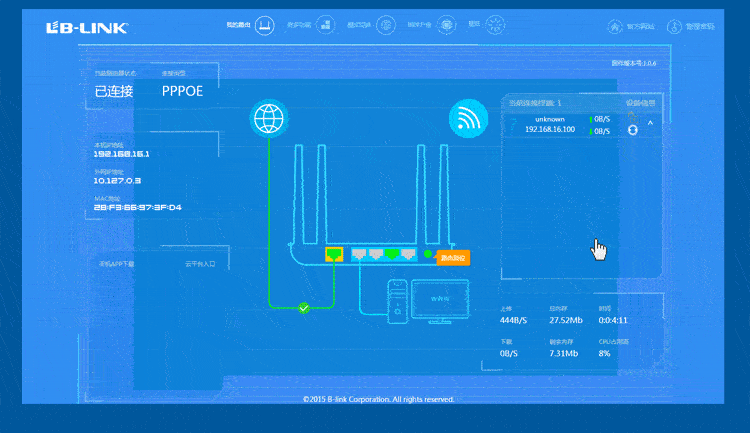
Task: Click the admin password key icon
Action: tap(674, 26)
